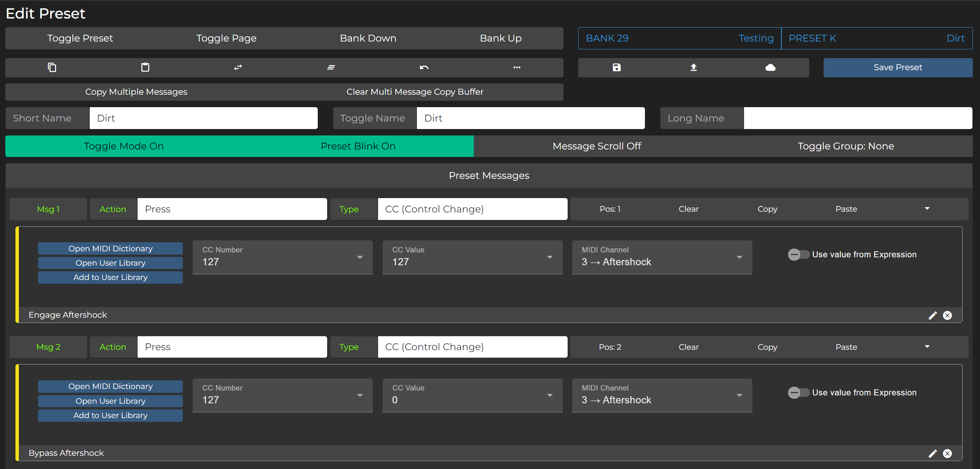Toggle Msg 2 Use value from Expression
The width and height of the screenshot is (980, 469).
pyautogui.click(x=798, y=392)
